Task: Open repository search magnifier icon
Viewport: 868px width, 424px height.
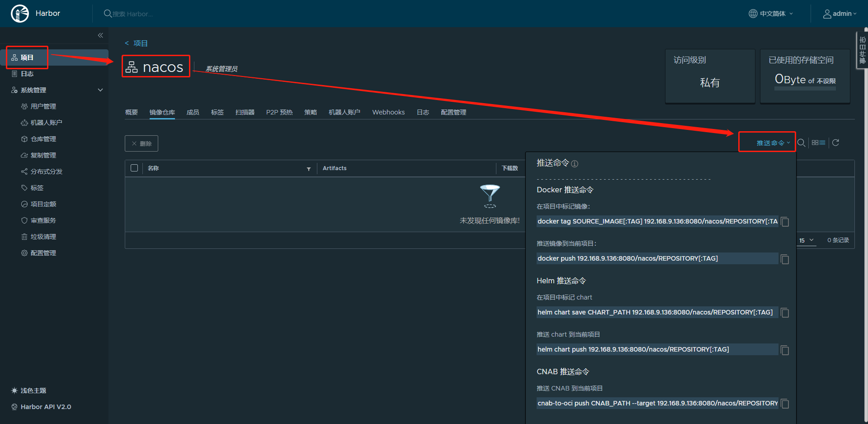Action: pos(801,143)
